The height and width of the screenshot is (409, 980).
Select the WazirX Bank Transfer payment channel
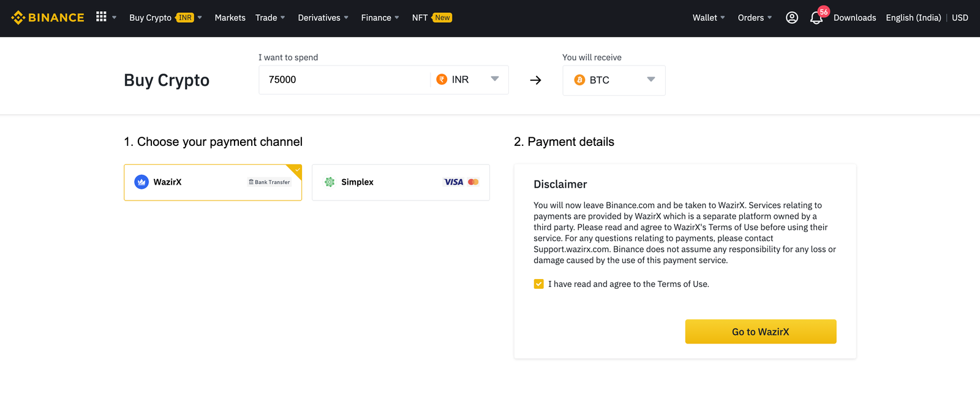213,182
